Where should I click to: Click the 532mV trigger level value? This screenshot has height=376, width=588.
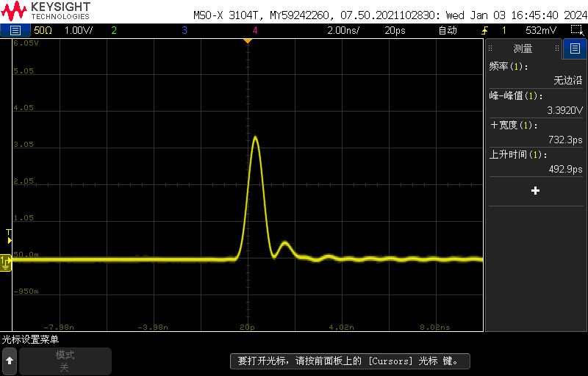click(x=540, y=30)
